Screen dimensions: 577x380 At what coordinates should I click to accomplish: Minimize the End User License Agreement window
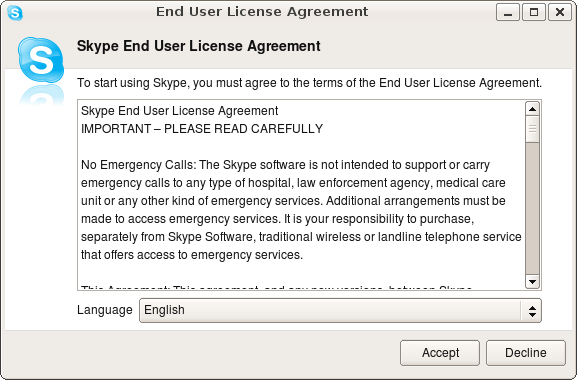(x=508, y=13)
